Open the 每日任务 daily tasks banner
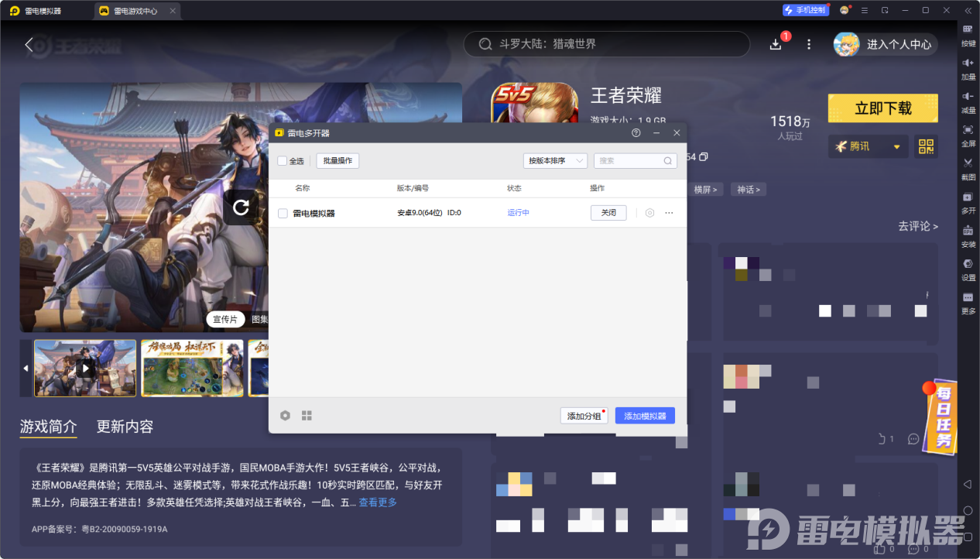 click(x=941, y=416)
